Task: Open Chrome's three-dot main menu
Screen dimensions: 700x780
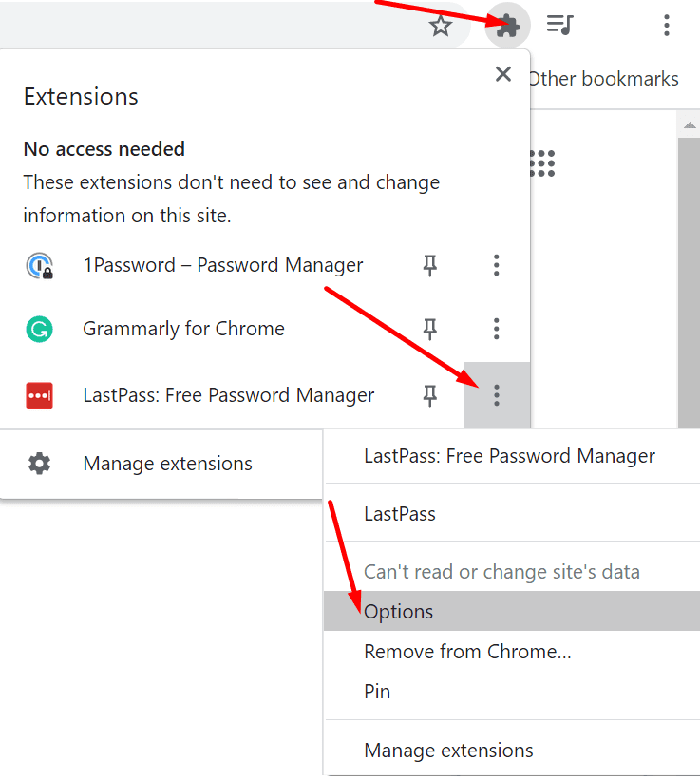Action: point(667,26)
